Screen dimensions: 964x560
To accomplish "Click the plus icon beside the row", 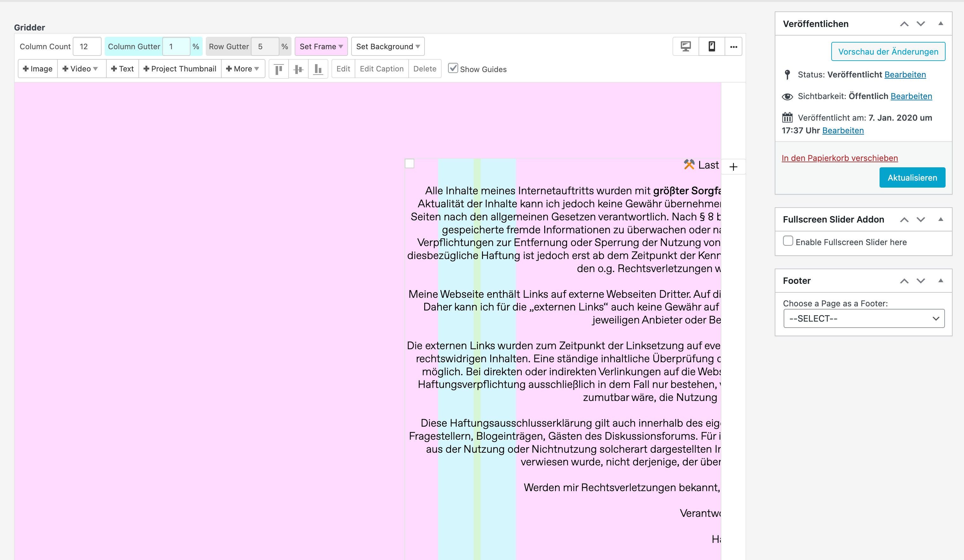I will [x=733, y=167].
